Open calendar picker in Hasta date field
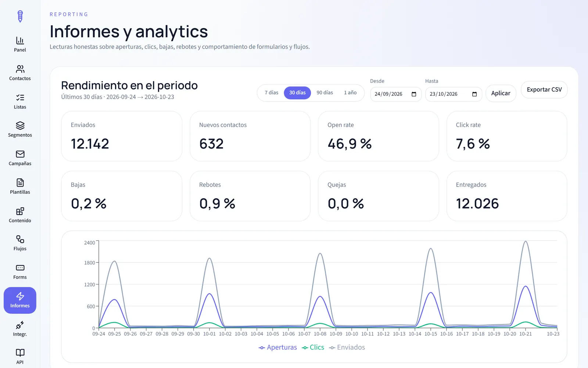Screen dimensions: 588x368 (x=474, y=94)
